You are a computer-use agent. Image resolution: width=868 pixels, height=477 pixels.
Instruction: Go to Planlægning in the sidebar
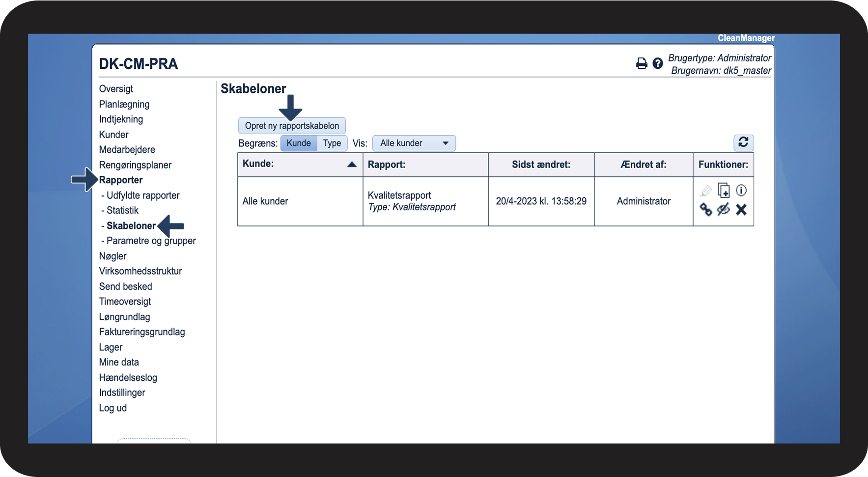click(124, 104)
